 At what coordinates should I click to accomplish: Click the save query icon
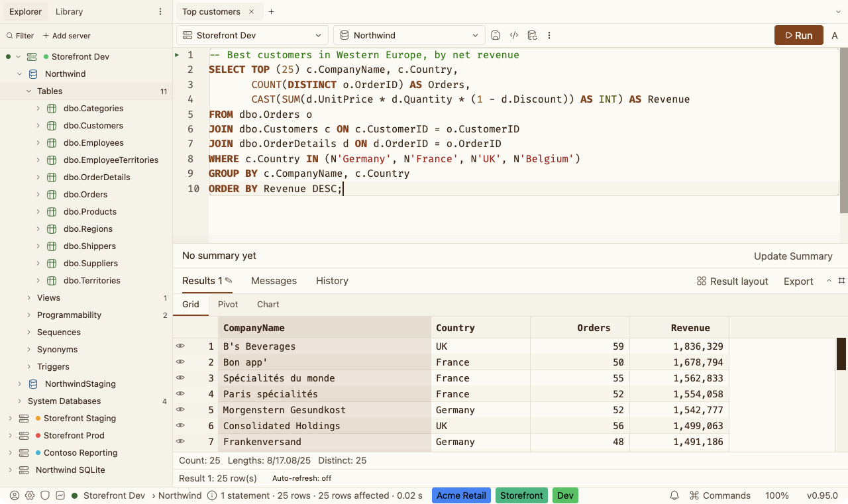495,35
